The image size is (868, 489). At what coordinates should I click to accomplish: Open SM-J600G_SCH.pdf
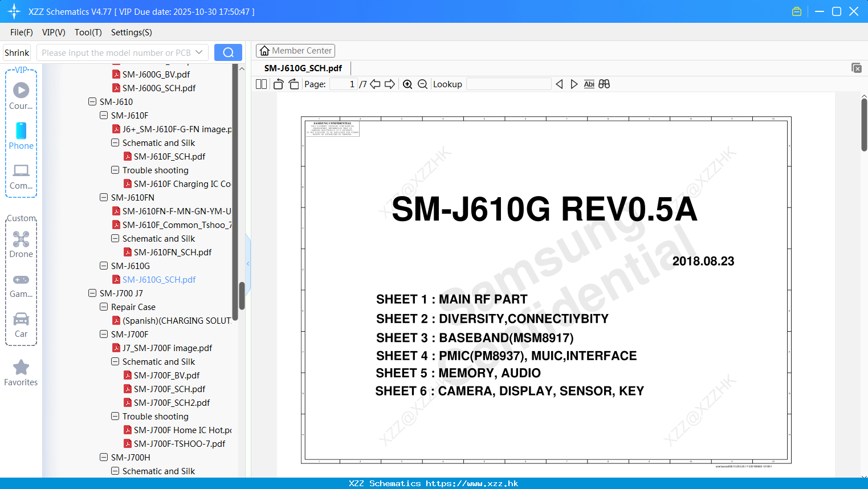[159, 88]
